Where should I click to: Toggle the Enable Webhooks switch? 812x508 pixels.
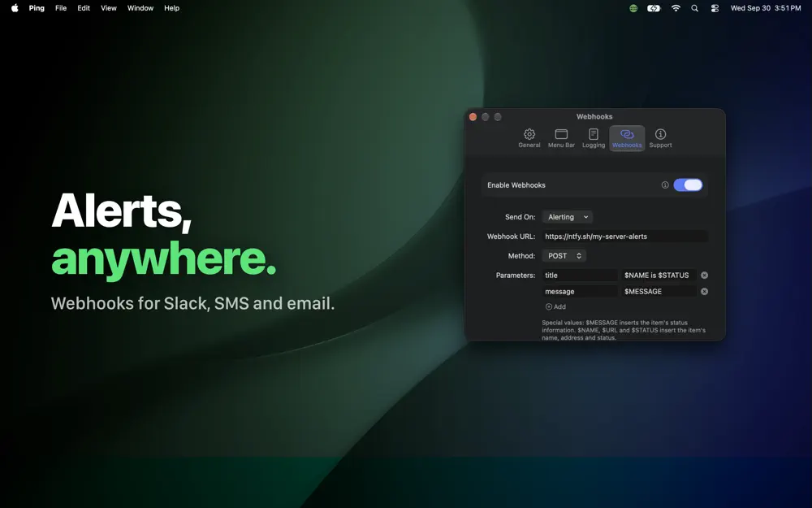pos(688,185)
